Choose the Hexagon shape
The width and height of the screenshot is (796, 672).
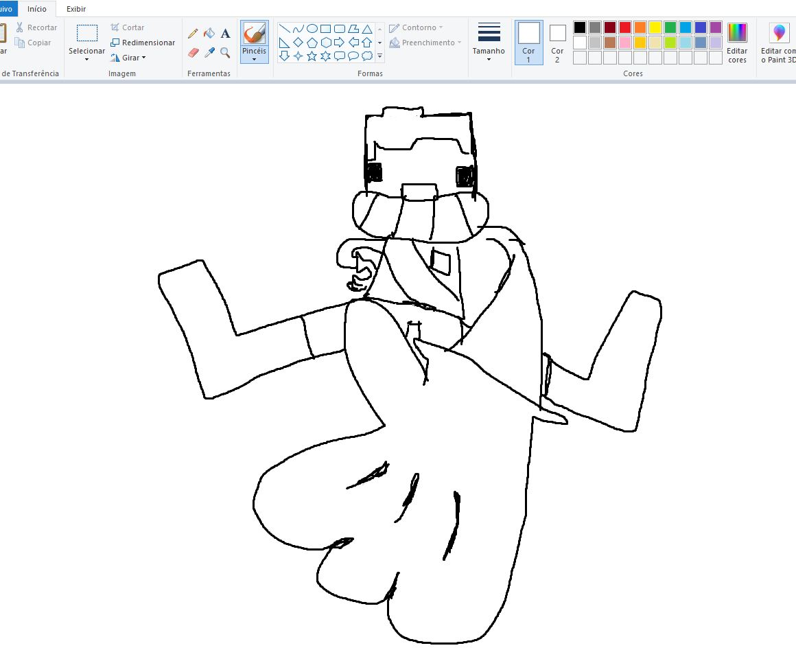pos(326,42)
